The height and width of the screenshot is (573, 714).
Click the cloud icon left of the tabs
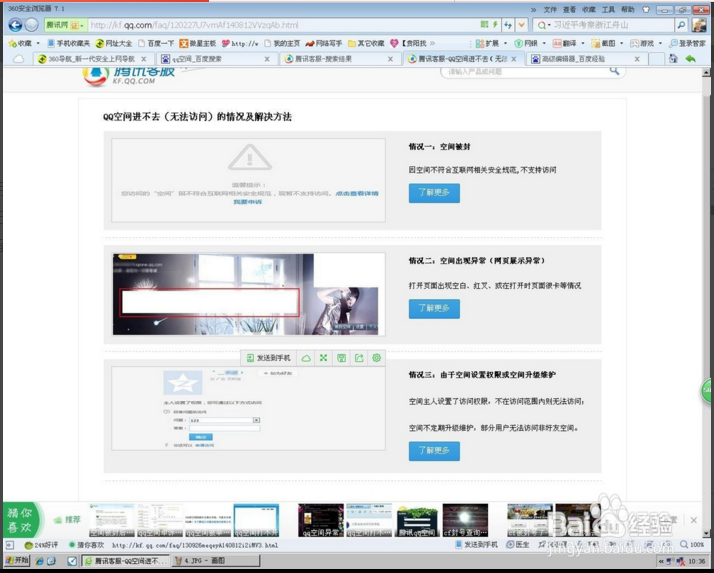coord(19,59)
